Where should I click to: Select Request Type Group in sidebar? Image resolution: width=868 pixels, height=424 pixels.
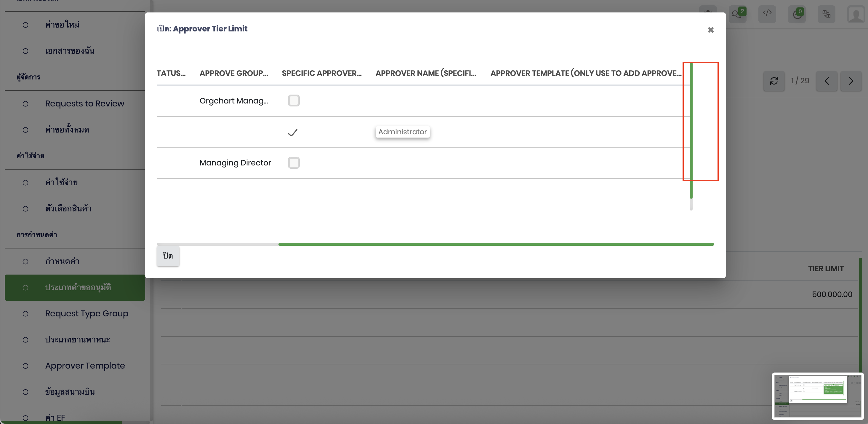click(87, 313)
